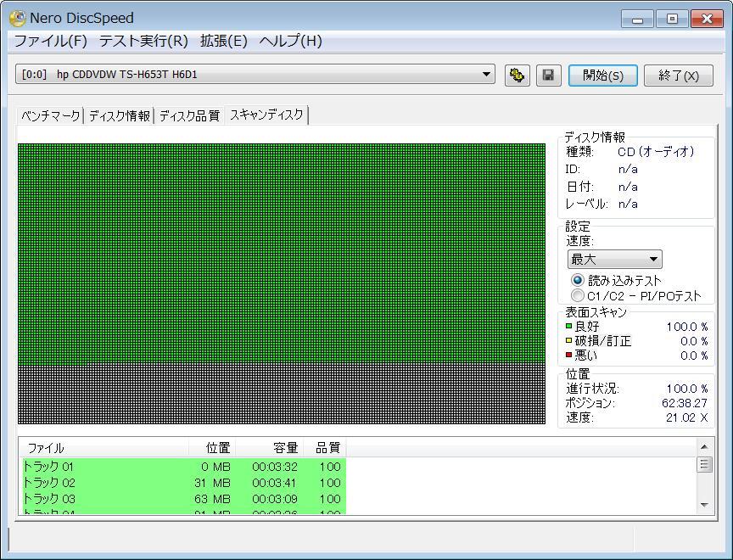This screenshot has height=560, width=733.
Task: Click the red 悪い legend square
Action: (x=569, y=356)
